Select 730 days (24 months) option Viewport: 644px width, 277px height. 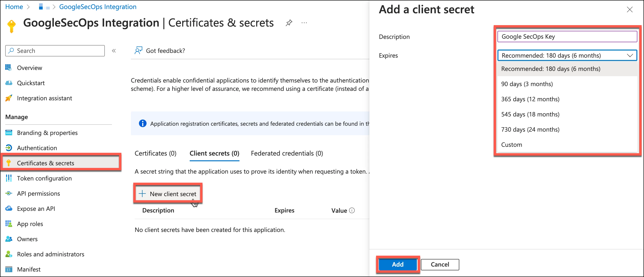(567, 129)
